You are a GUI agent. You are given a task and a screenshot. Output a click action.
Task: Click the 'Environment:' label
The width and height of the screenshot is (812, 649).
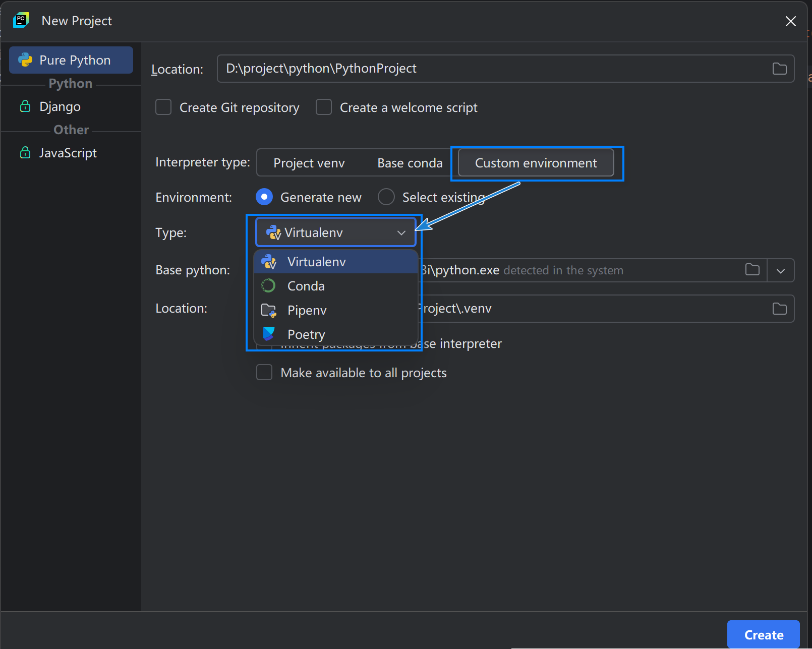pos(194,197)
